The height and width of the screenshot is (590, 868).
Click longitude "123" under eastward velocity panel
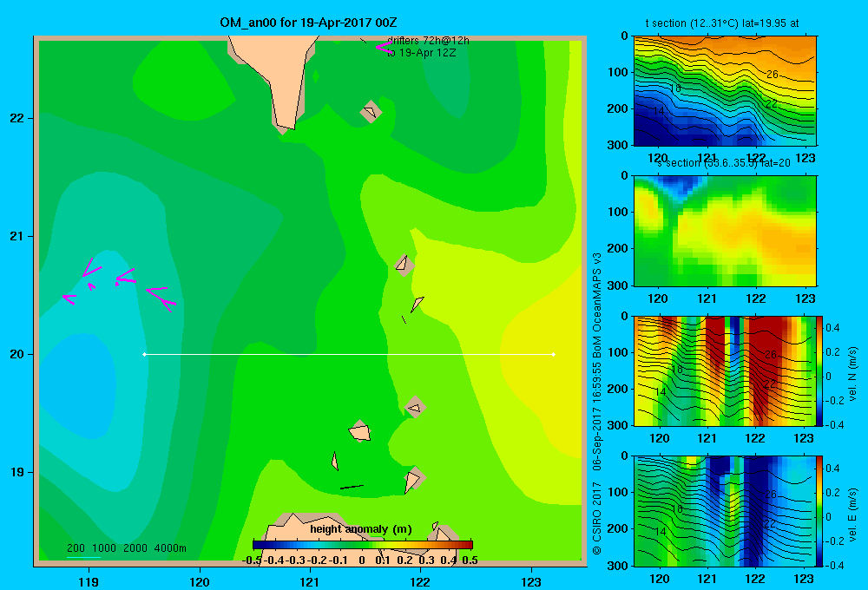(x=803, y=579)
